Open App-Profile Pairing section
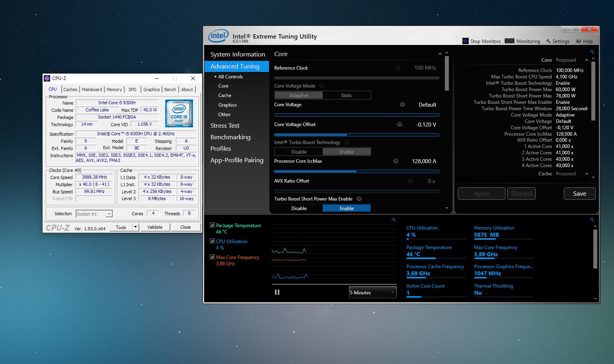 pyautogui.click(x=237, y=160)
